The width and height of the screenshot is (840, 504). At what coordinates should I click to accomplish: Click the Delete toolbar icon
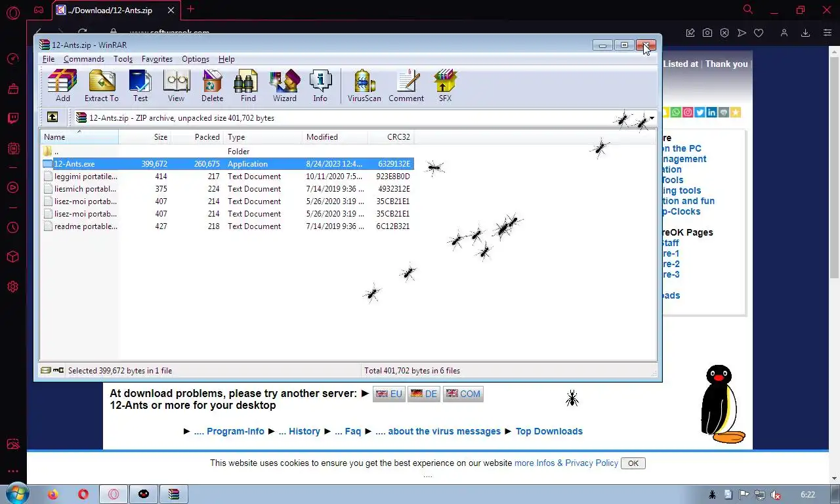(212, 86)
